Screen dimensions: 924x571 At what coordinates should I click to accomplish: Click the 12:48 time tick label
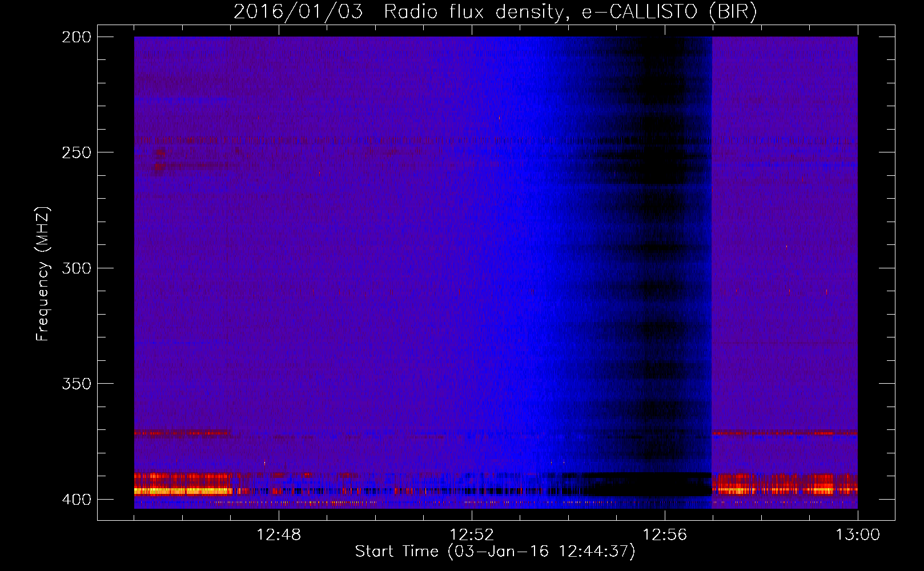[x=279, y=535]
